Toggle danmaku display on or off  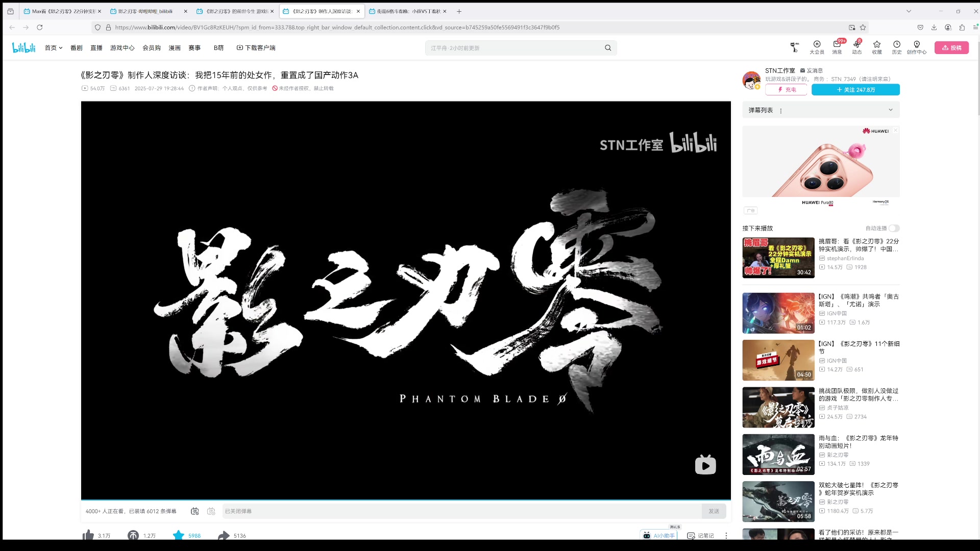point(194,511)
